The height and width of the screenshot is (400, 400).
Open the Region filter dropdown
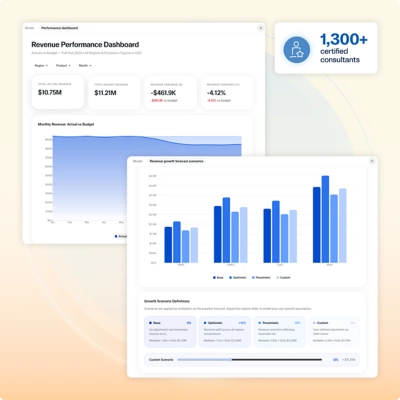click(x=41, y=66)
